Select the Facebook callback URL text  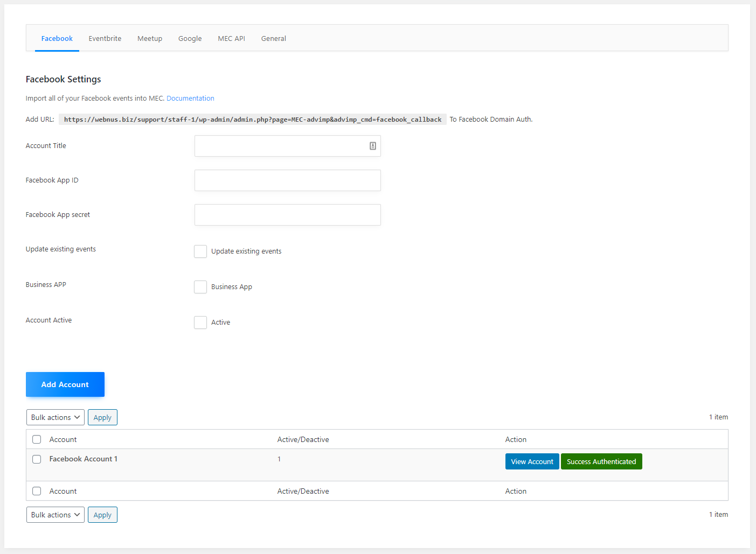coord(253,120)
